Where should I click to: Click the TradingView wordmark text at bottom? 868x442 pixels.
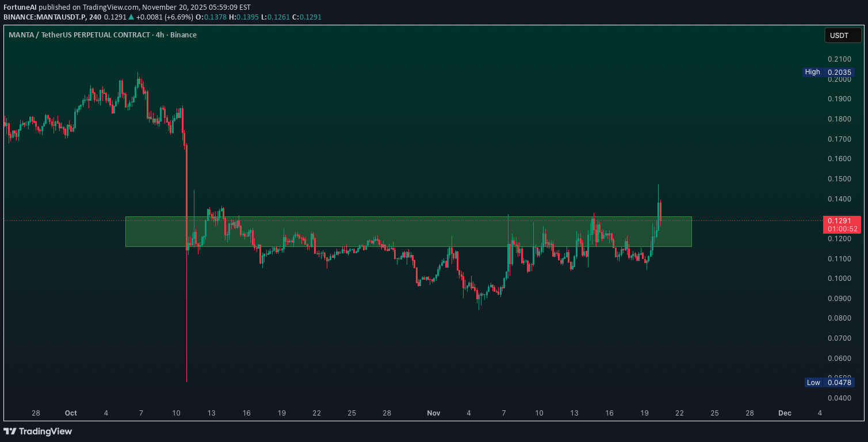[x=45, y=431]
